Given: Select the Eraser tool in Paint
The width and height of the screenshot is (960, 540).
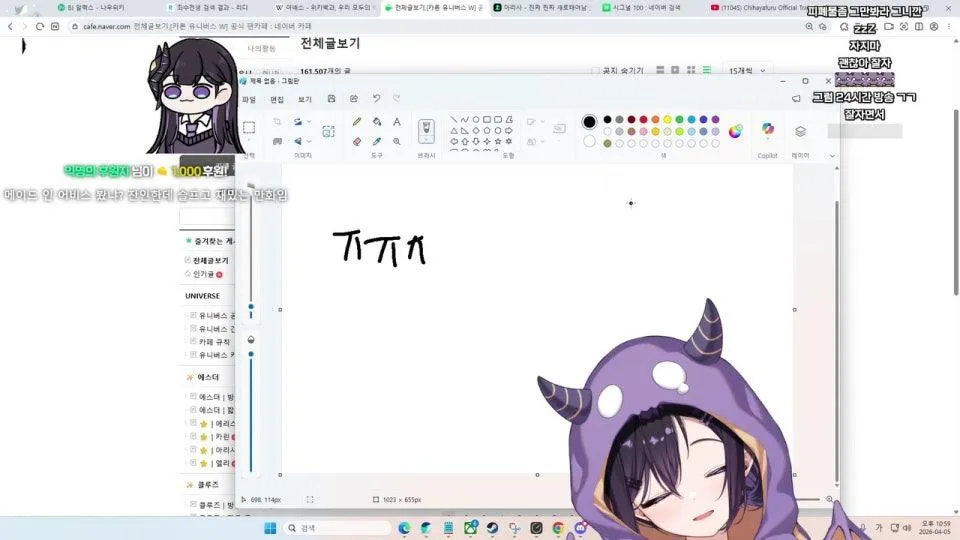Looking at the screenshot, I should [x=357, y=141].
